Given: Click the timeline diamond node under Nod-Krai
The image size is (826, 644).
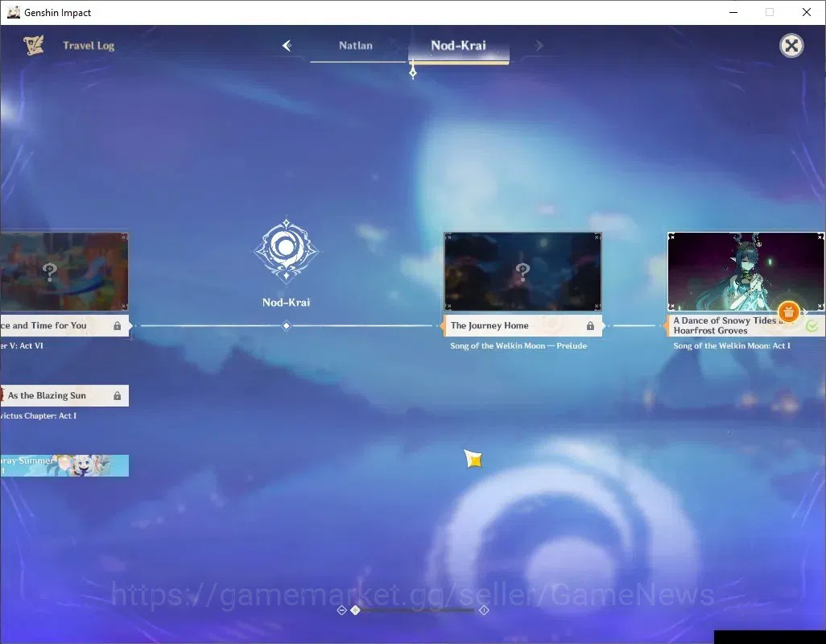Looking at the screenshot, I should click(286, 326).
